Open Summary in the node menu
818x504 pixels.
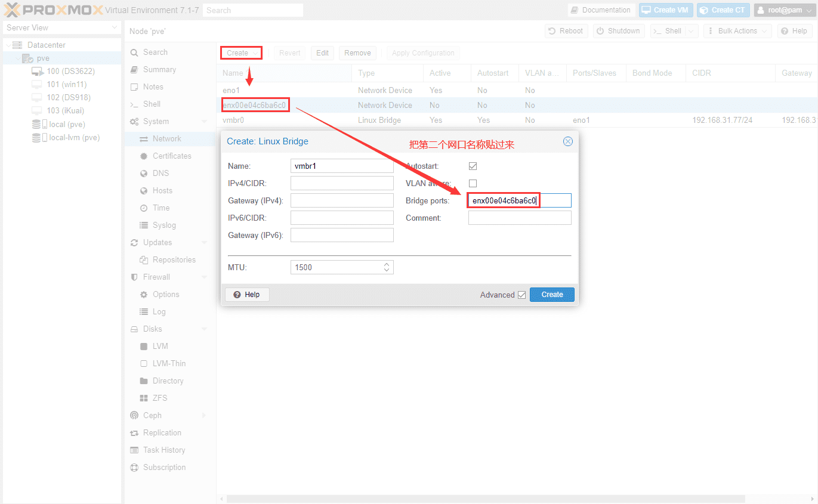pyautogui.click(x=159, y=70)
